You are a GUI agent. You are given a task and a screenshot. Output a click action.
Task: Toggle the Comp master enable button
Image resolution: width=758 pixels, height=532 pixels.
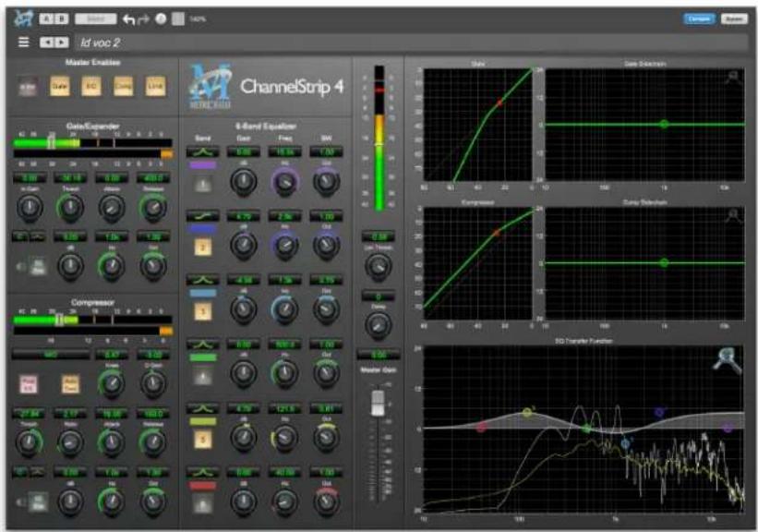pos(124,86)
